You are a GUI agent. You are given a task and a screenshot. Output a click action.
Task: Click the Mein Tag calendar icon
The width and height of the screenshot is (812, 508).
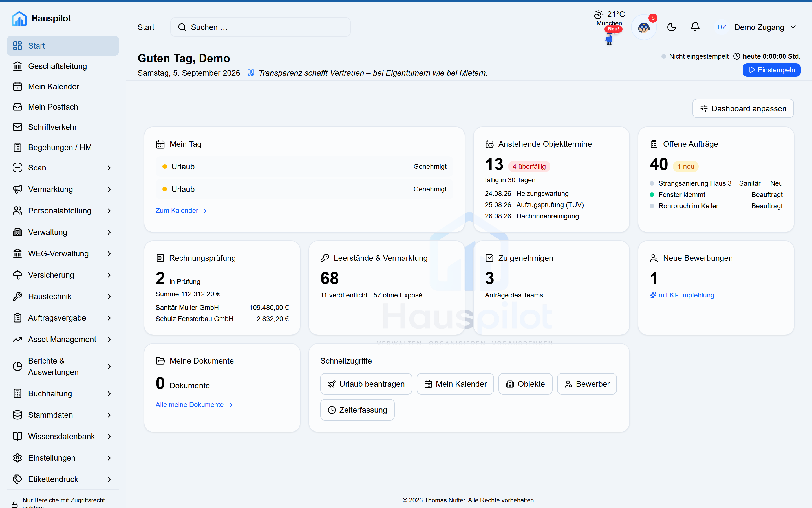(160, 144)
